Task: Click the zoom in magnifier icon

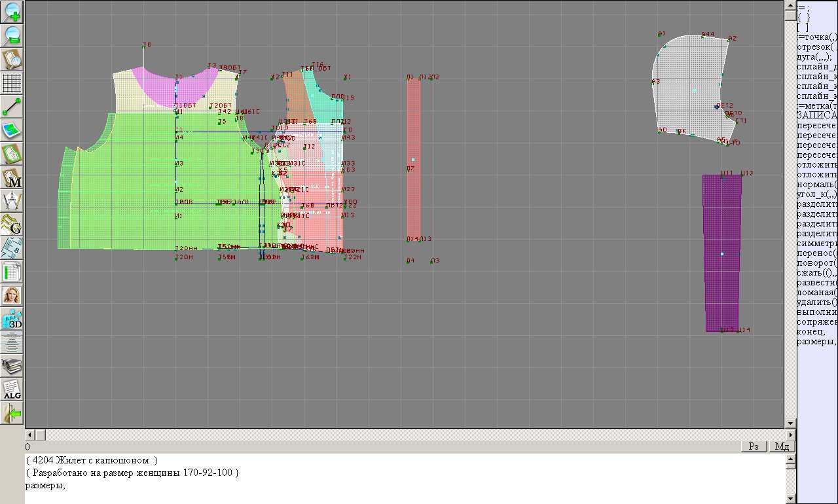Action: click(x=12, y=12)
